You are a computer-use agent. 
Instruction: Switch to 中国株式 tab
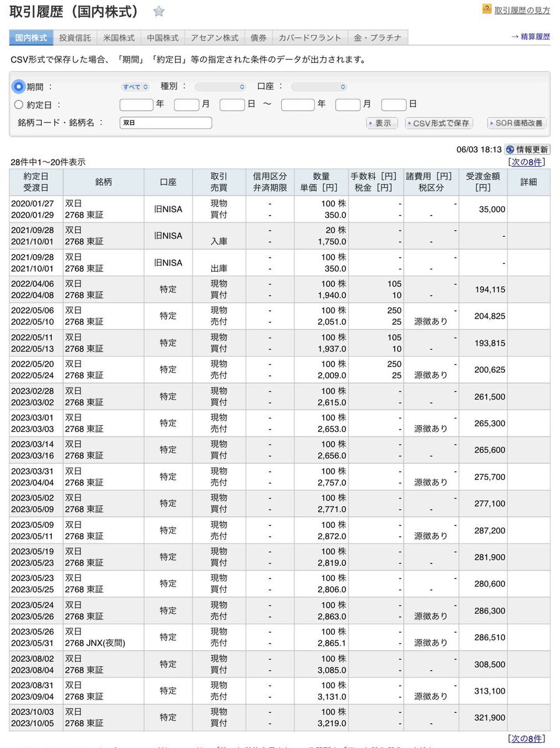(162, 37)
